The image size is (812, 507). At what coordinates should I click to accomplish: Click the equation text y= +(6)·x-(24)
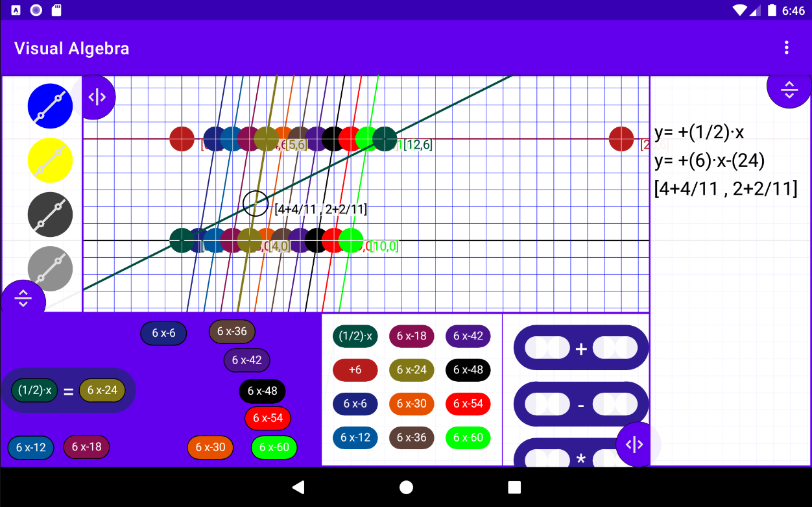(x=710, y=160)
